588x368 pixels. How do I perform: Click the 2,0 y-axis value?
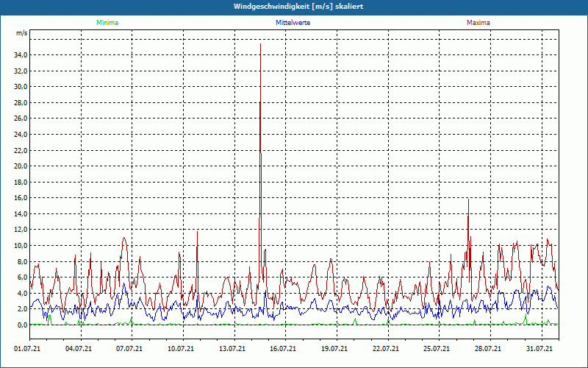[22, 309]
